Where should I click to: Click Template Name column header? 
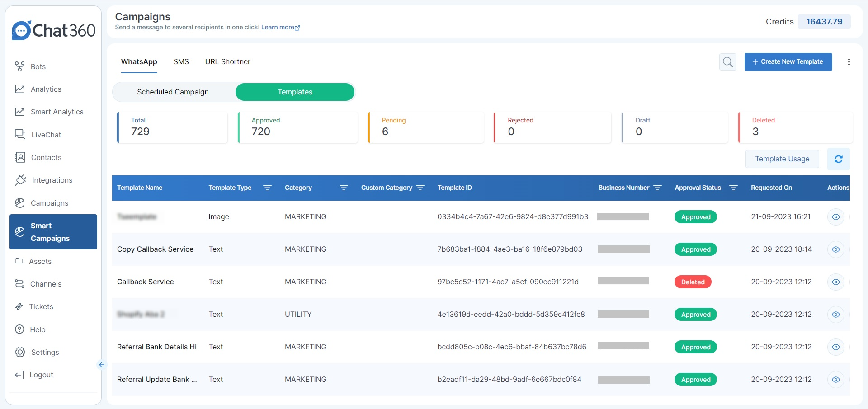(x=140, y=188)
